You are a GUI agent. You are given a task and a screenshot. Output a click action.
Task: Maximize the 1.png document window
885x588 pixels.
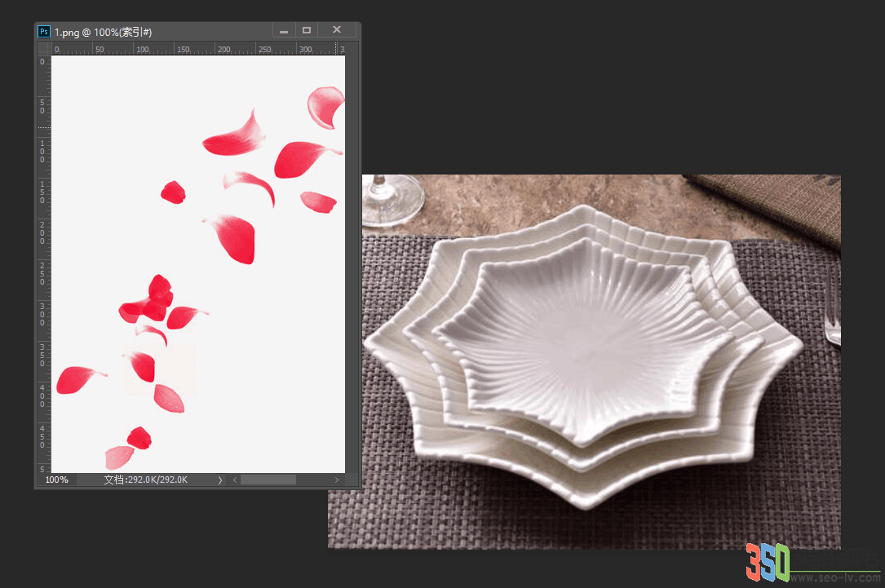[x=307, y=30]
